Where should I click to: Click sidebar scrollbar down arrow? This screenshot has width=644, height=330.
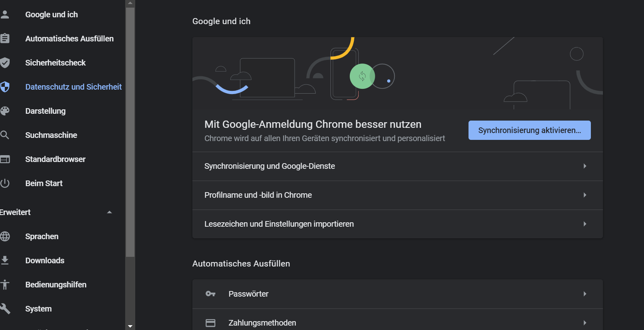[x=130, y=326]
